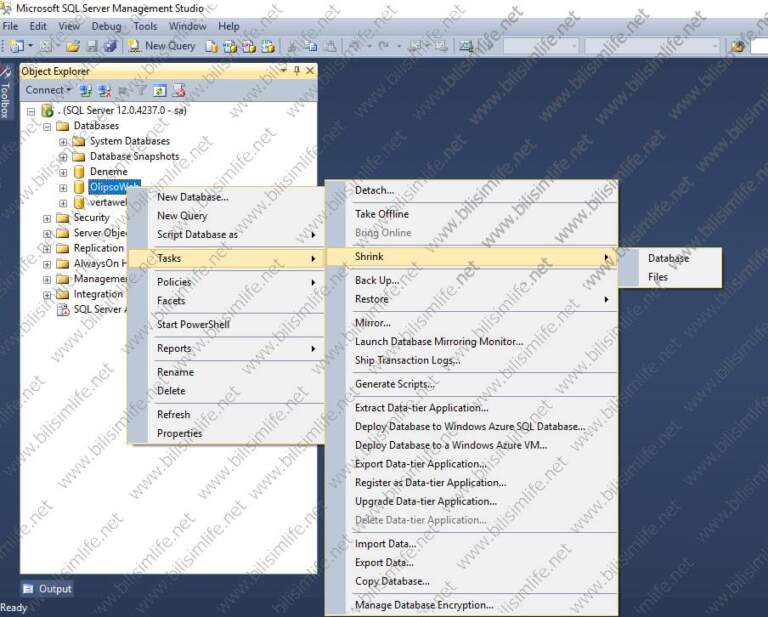Screen dimensions: 768x617
Task: Click the Refresh icon in Object Explorer toolbar
Action: click(x=160, y=90)
